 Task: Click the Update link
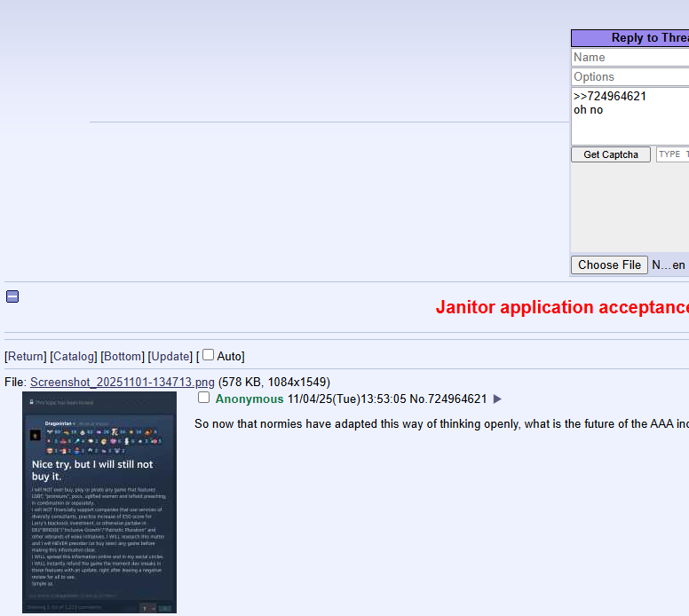coord(170,356)
